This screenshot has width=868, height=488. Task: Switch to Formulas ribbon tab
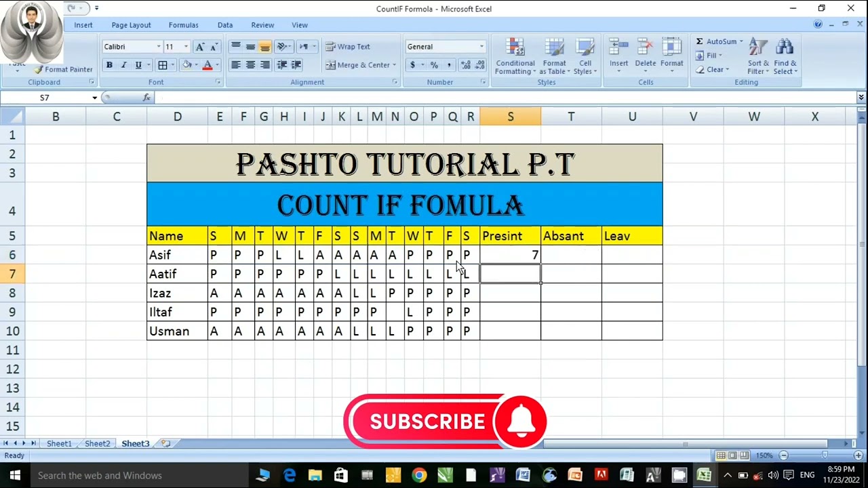pyautogui.click(x=183, y=25)
